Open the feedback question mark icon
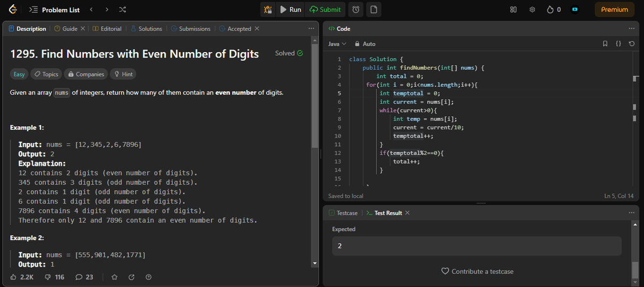This screenshot has height=287, width=644. [149, 277]
